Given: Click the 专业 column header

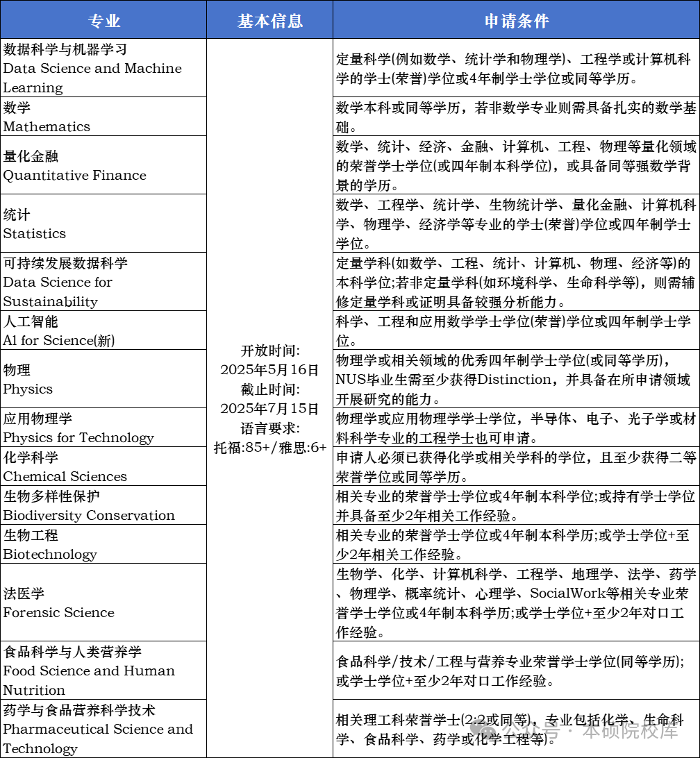Looking at the screenshot, I should (x=103, y=20).
